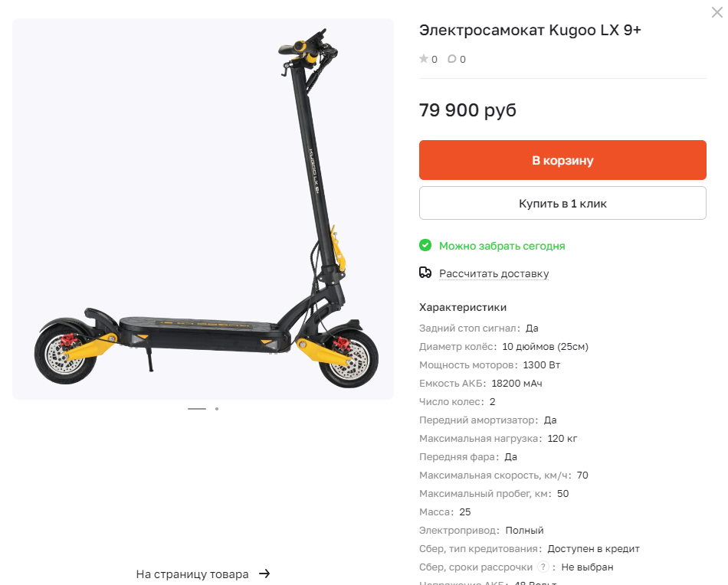This screenshot has width=728, height=585.
Task: Click the review count number
Action: click(x=462, y=60)
